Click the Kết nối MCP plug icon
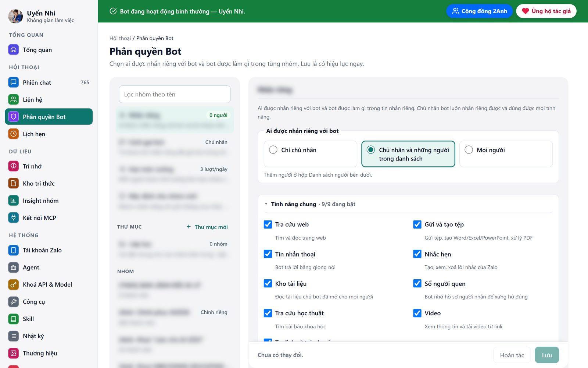Viewport: 588px width, 368px height. tap(14, 218)
